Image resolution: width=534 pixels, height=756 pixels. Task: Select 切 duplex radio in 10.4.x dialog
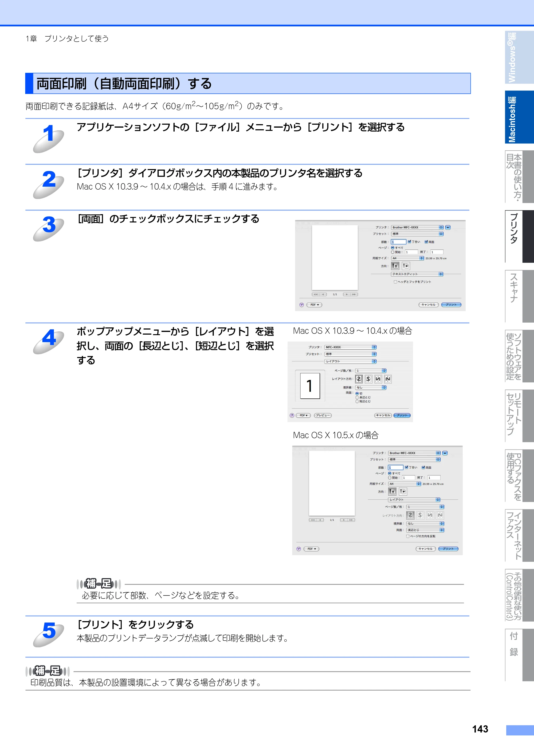pos(357,393)
